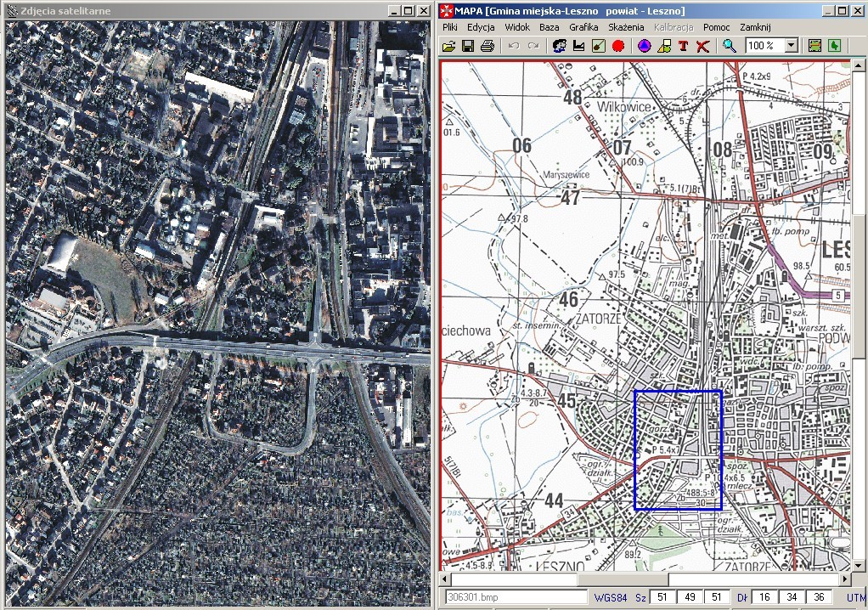Open the Grafika menu

click(583, 27)
